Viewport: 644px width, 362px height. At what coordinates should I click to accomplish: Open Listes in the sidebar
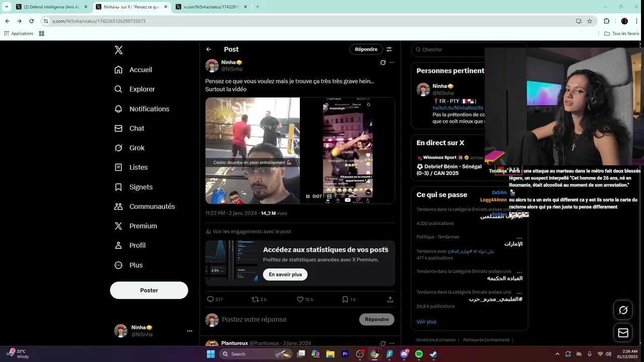131,167
